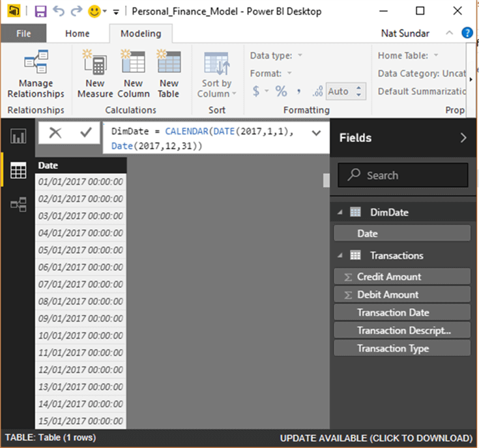Collapse the Transactions table in Fields
This screenshot has height=448, width=479.
[x=340, y=256]
